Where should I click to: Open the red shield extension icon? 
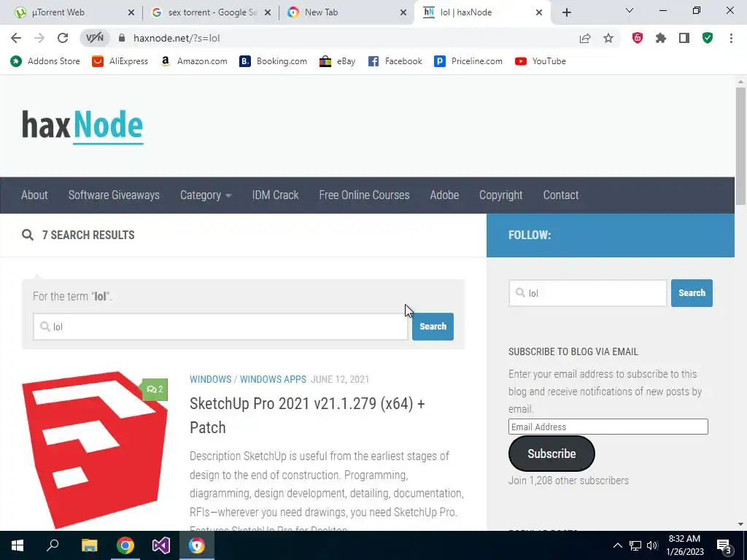point(638,38)
